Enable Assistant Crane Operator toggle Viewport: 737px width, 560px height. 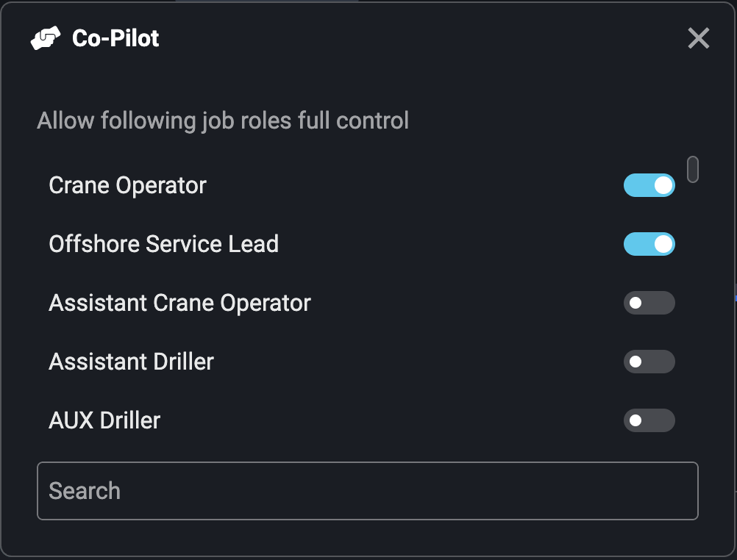[x=649, y=303]
